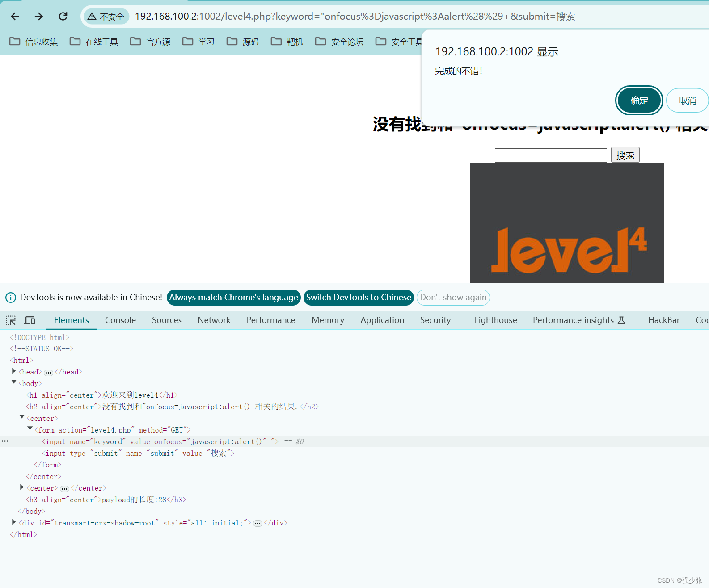Go forward with the browser forward arrow
The image size is (709, 588).
click(x=39, y=17)
